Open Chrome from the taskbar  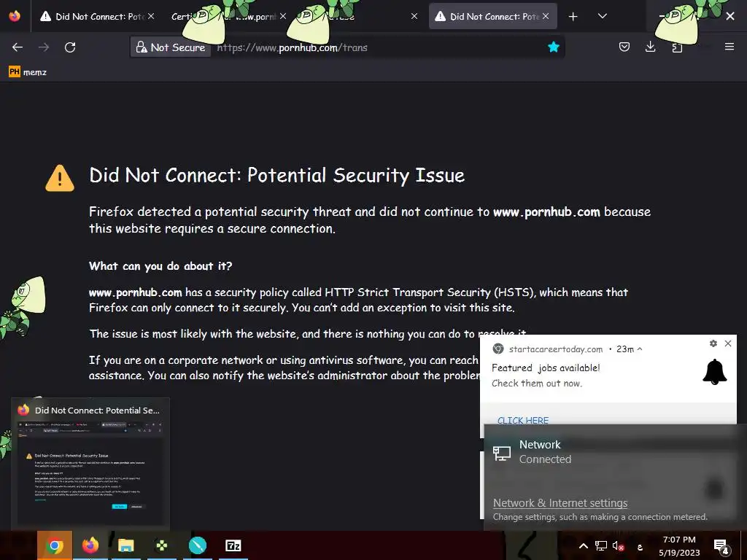55,545
